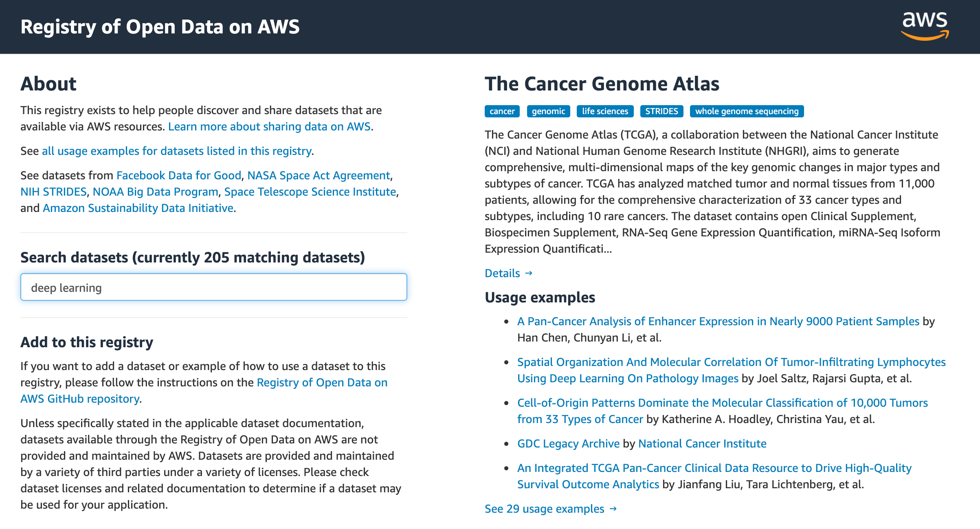
Task: Select the 'STRIDES' tag badge
Action: point(661,111)
